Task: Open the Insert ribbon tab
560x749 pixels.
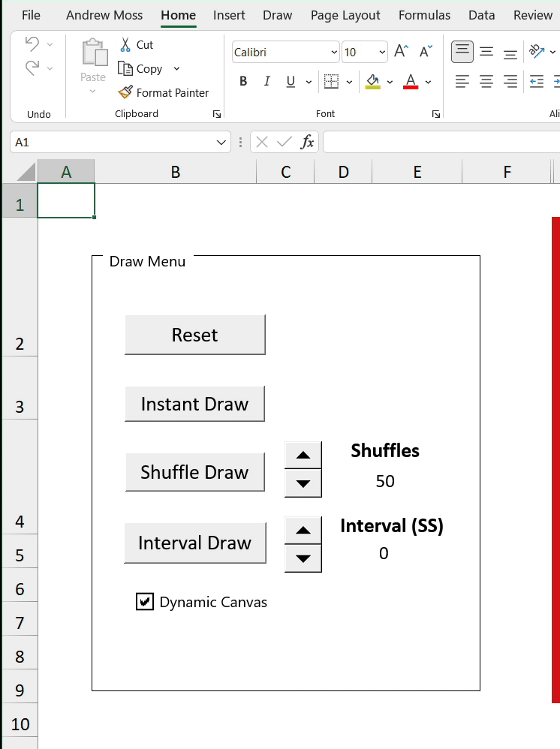Action: pyautogui.click(x=229, y=15)
